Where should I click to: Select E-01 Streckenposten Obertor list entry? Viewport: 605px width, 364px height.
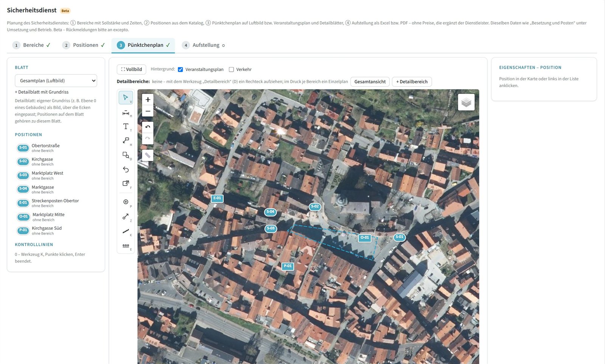56,203
